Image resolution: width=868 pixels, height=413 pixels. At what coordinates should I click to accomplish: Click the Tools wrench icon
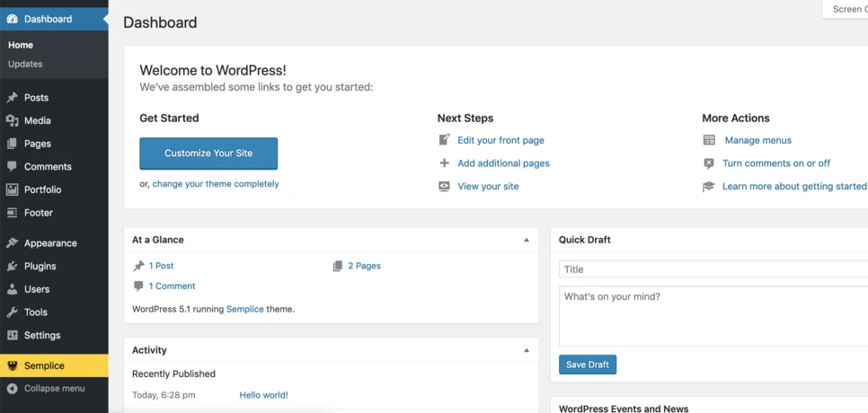point(12,312)
